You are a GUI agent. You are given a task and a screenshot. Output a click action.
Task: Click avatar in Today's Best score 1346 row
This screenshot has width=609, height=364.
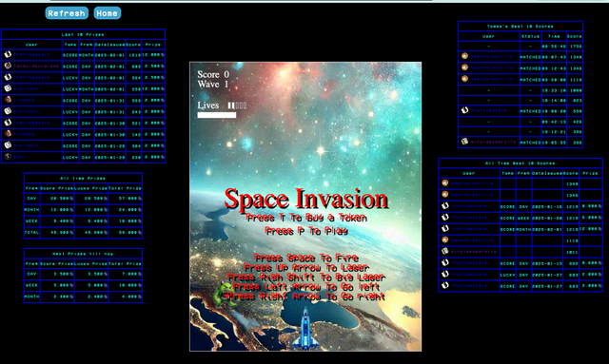(x=464, y=67)
